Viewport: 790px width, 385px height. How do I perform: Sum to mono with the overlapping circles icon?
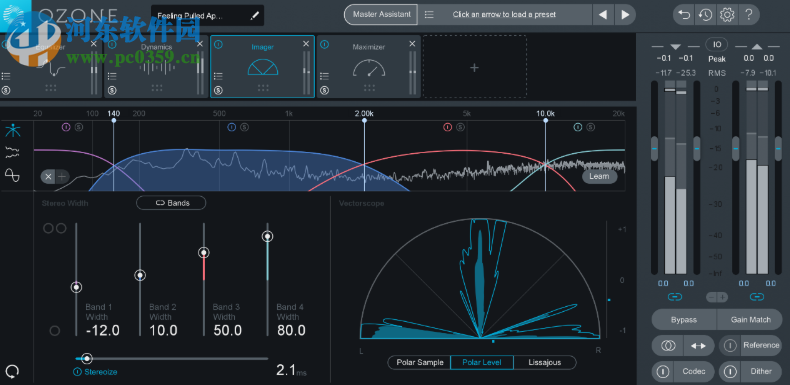click(668, 346)
